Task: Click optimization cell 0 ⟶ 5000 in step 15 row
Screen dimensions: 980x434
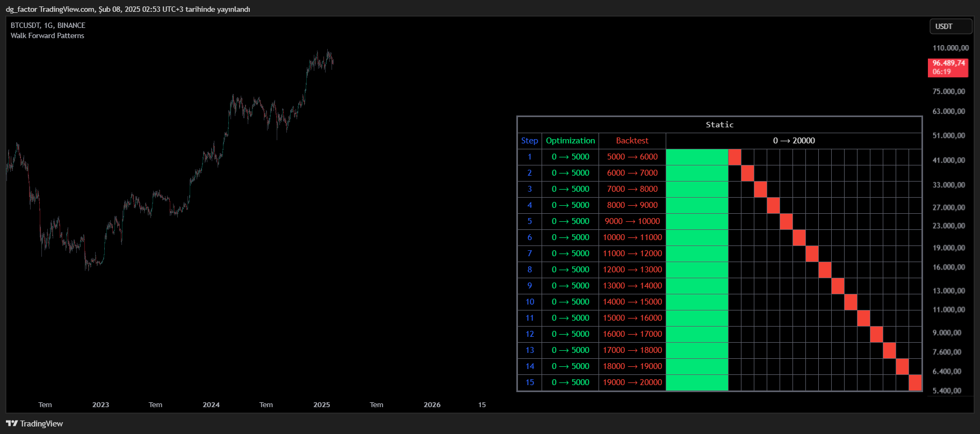Action: [x=571, y=382]
